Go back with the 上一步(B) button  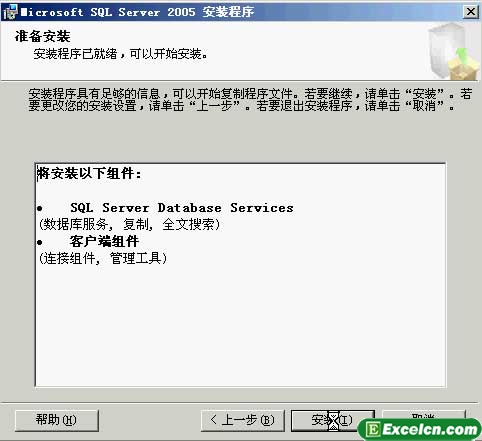(243, 420)
